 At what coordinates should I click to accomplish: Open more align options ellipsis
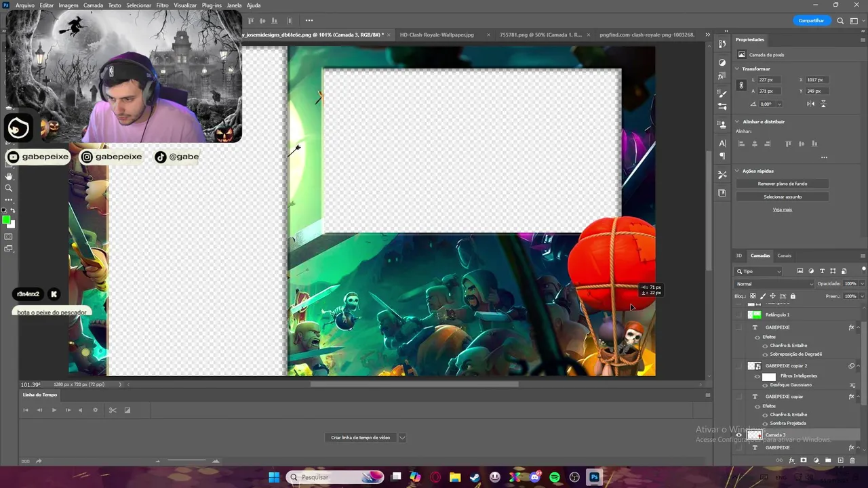pos(824,157)
